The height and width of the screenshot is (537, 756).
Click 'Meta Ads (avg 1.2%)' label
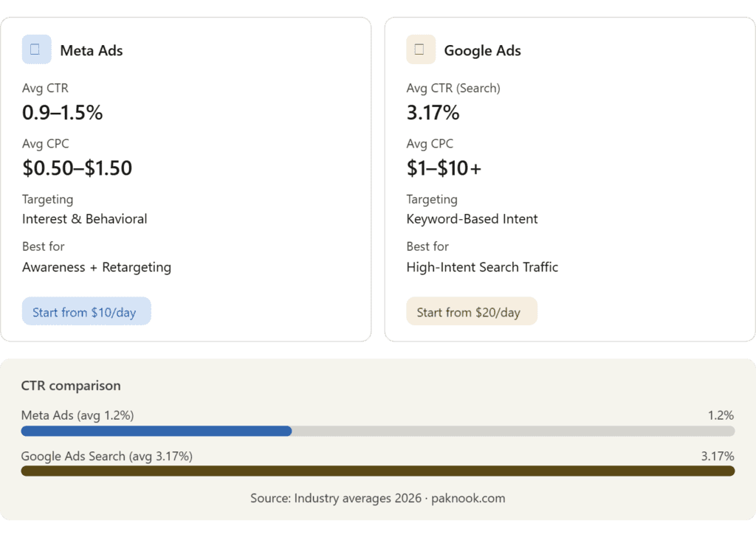pos(78,415)
